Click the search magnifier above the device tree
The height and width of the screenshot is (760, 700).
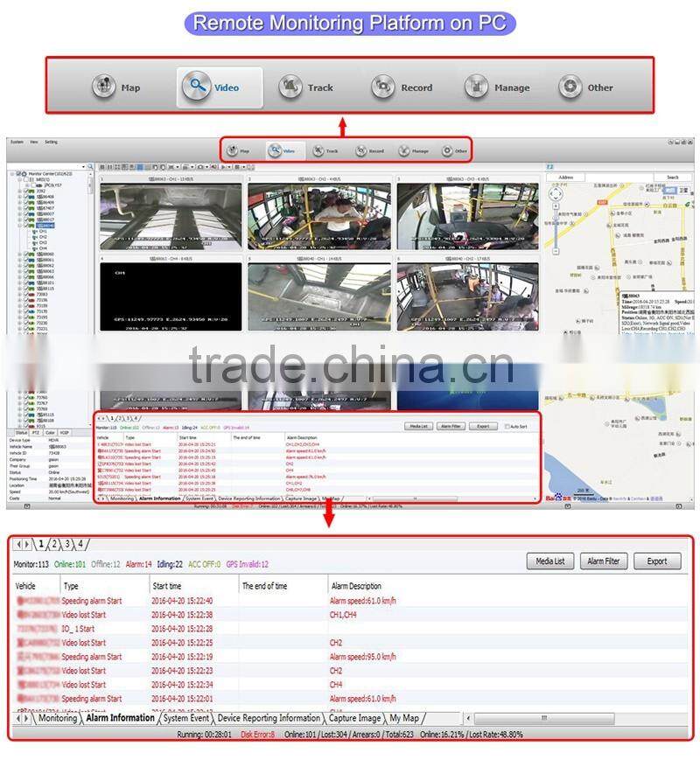(91, 164)
